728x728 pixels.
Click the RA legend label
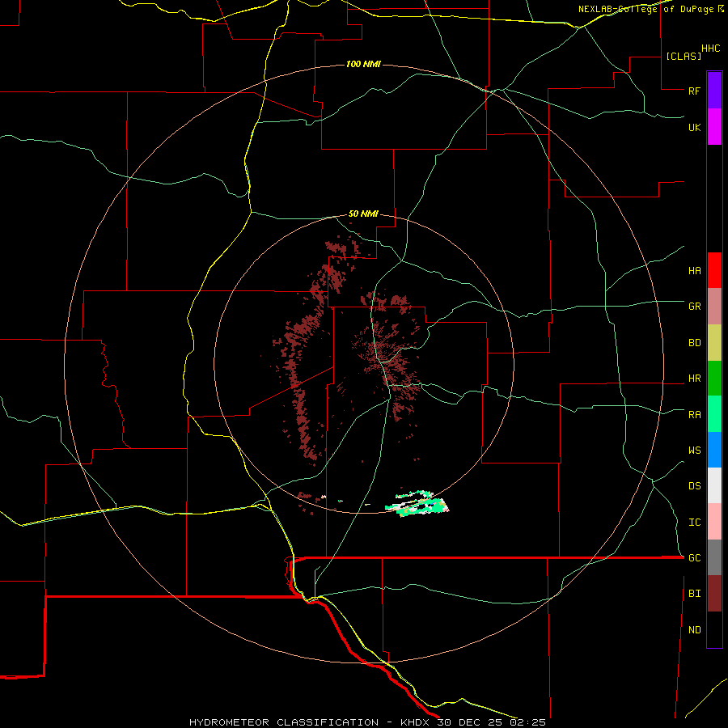[x=695, y=415]
